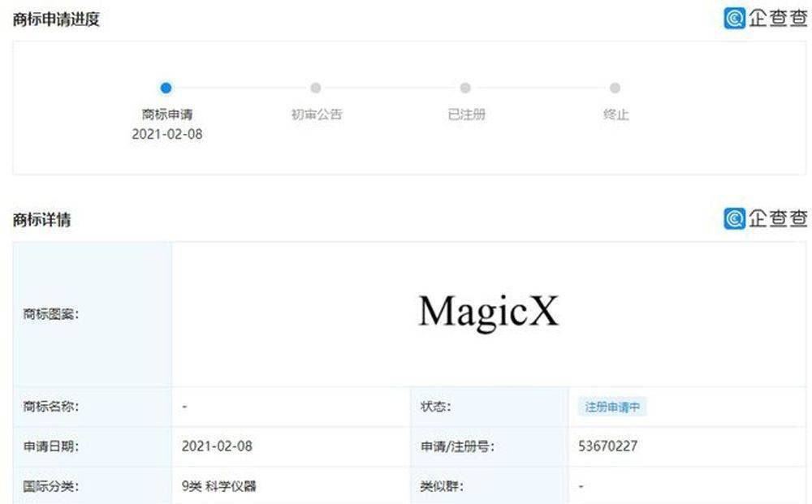The width and height of the screenshot is (812, 504).
Task: Select the application number 53670227
Action: (x=607, y=446)
